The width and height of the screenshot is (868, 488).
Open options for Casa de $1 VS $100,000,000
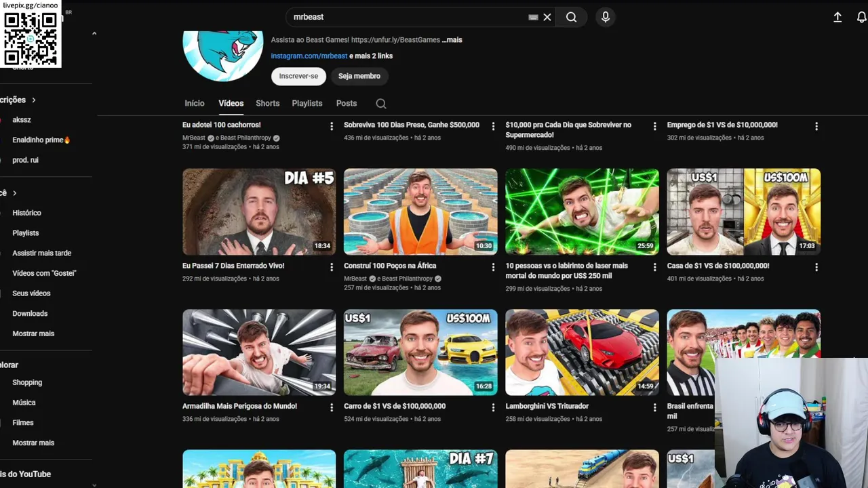pyautogui.click(x=816, y=267)
